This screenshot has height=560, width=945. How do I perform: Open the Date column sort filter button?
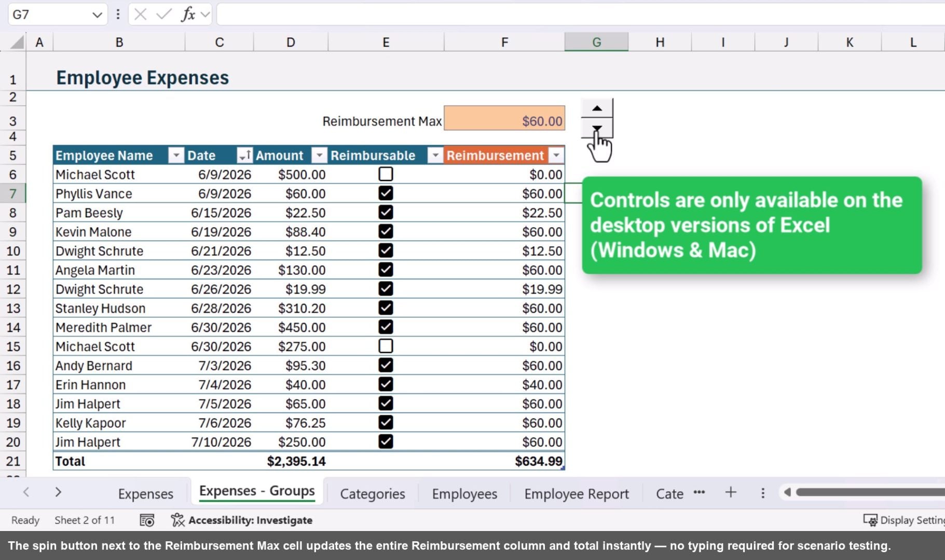tap(244, 156)
